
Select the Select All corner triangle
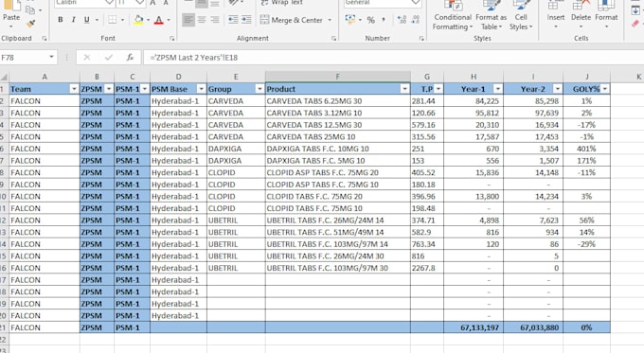coord(4,77)
